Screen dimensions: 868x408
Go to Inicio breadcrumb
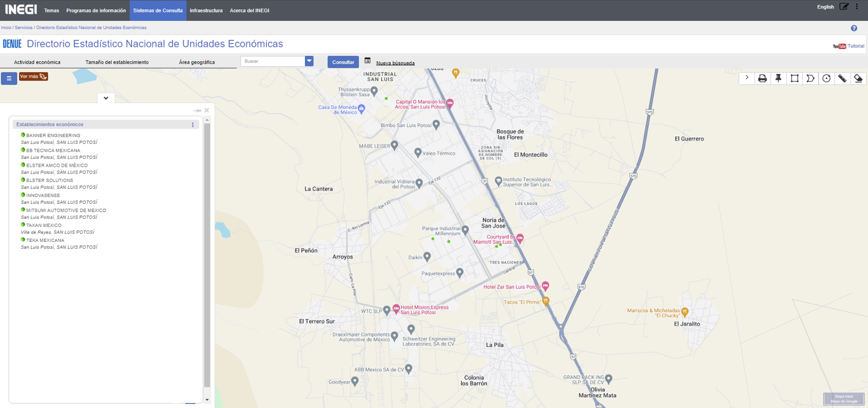point(6,28)
